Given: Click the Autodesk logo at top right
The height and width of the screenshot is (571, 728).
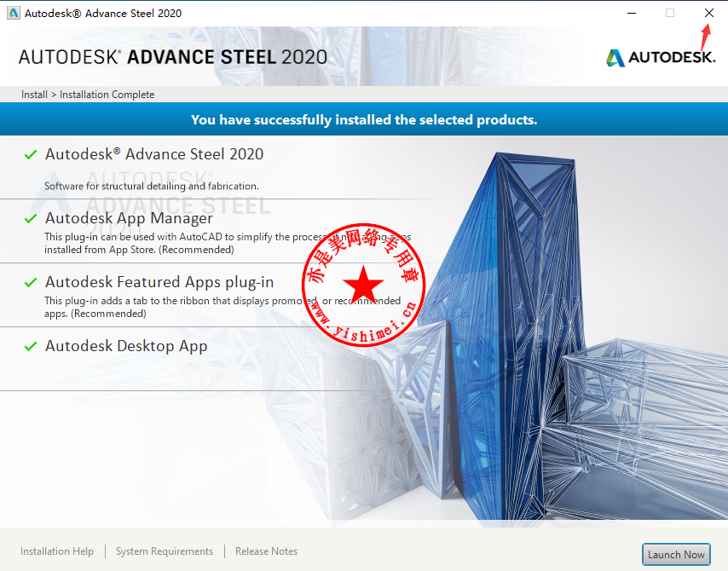Looking at the screenshot, I should (x=660, y=58).
